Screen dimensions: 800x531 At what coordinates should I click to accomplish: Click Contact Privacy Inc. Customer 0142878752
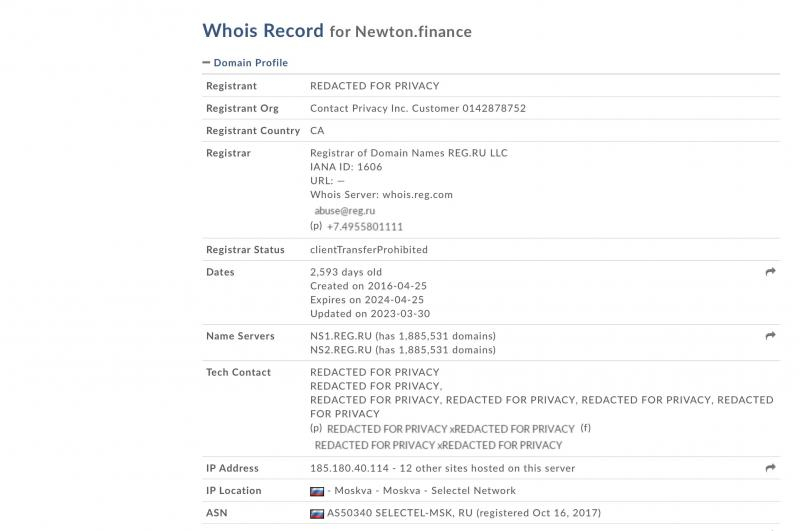(x=418, y=108)
